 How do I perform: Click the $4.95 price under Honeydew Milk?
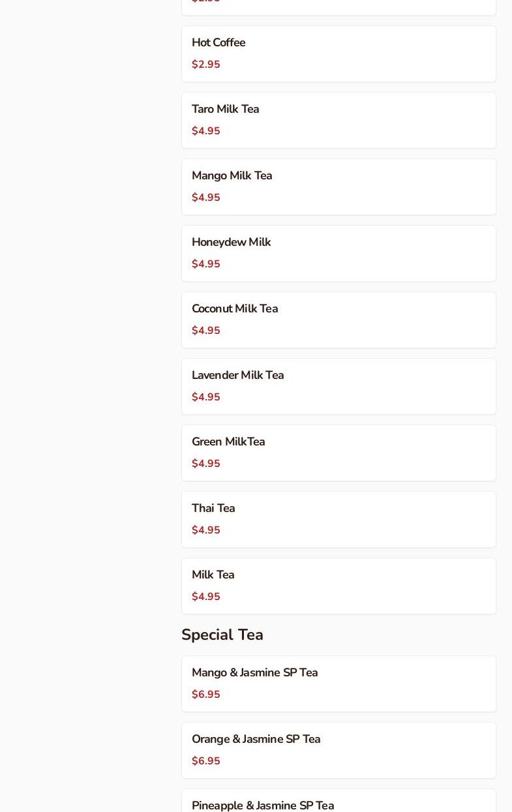[206, 264]
